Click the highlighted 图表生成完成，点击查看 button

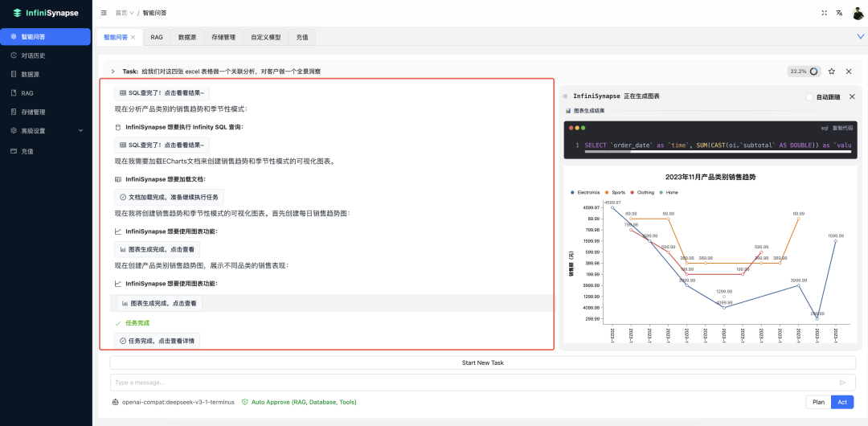click(159, 303)
